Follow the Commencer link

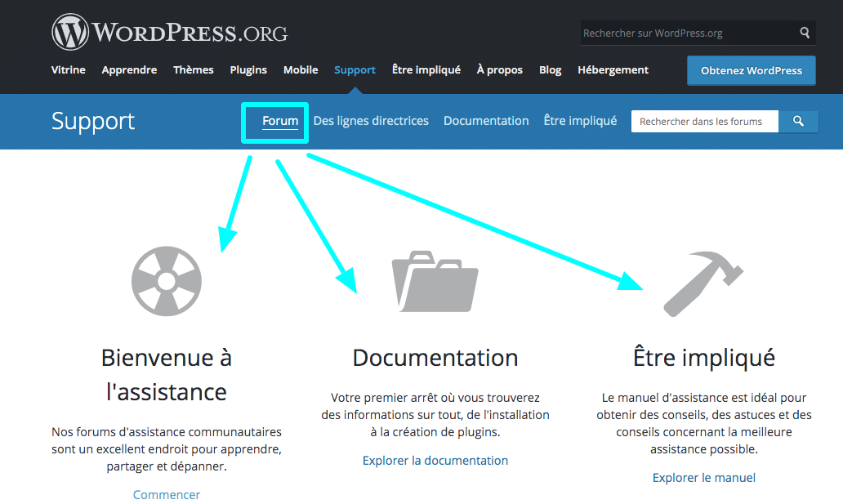pos(166,494)
